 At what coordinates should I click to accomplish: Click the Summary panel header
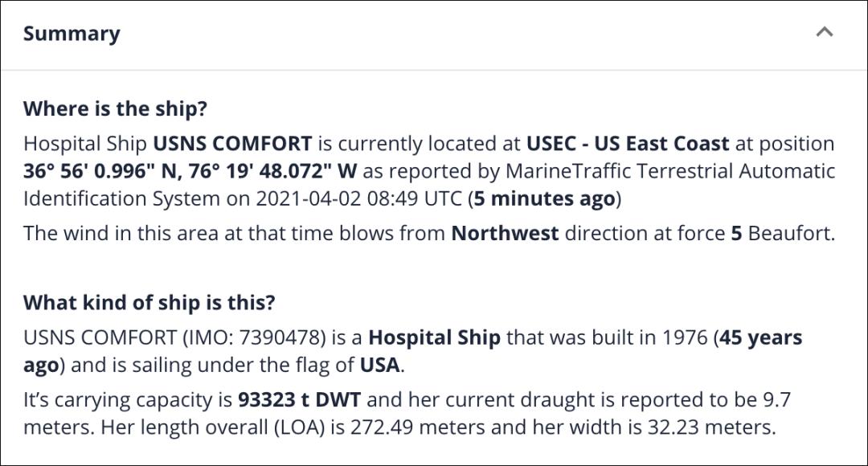pos(434,35)
